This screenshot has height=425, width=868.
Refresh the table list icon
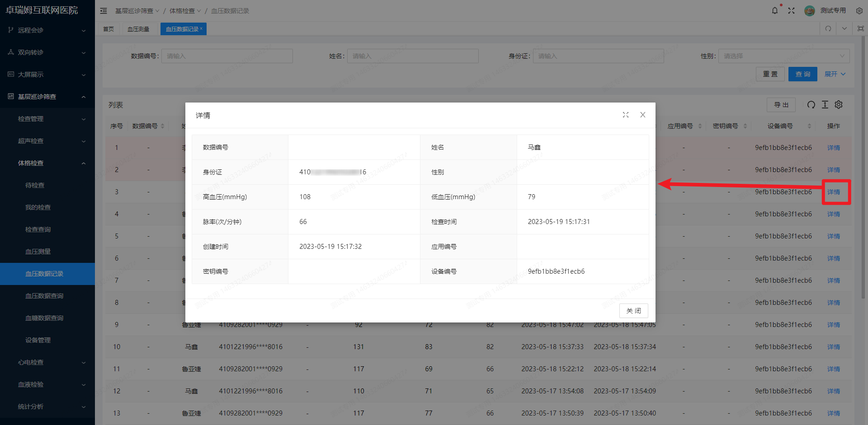pyautogui.click(x=811, y=105)
